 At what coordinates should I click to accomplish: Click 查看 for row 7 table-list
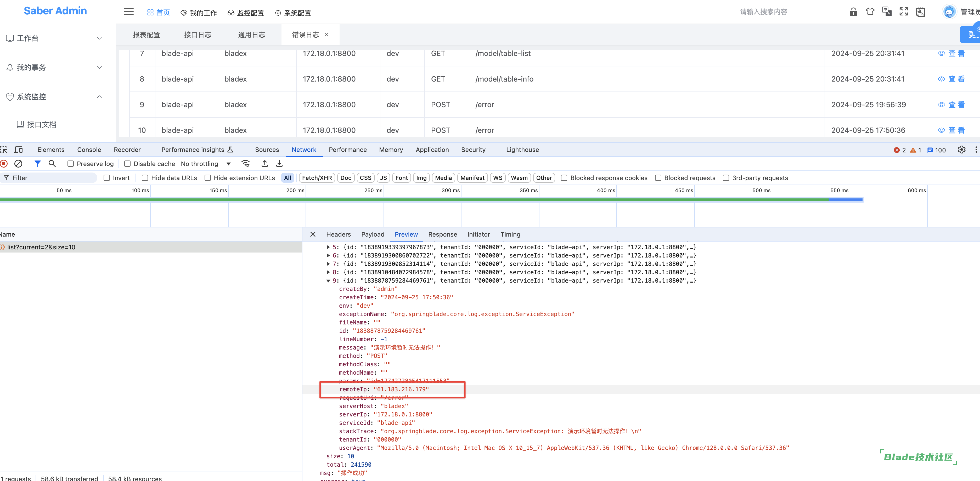tap(951, 54)
